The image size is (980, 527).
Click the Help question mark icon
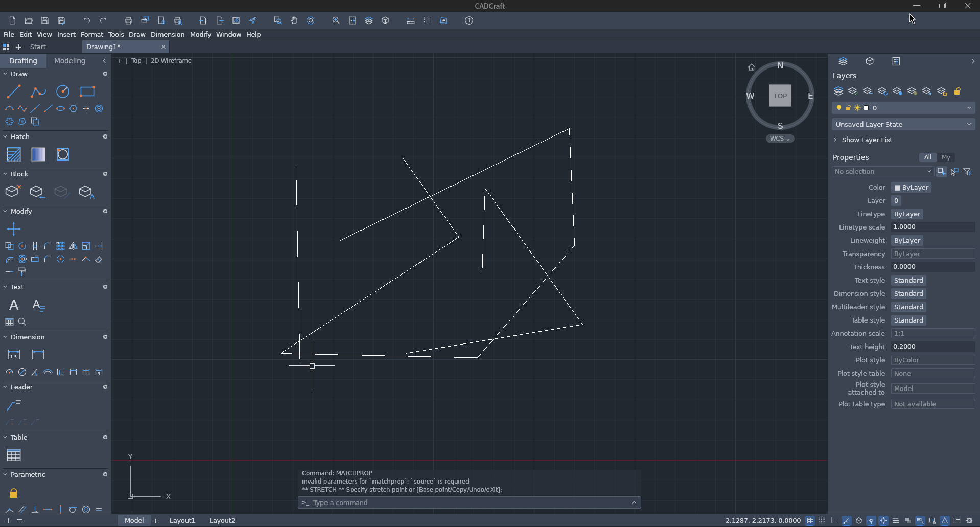(469, 20)
